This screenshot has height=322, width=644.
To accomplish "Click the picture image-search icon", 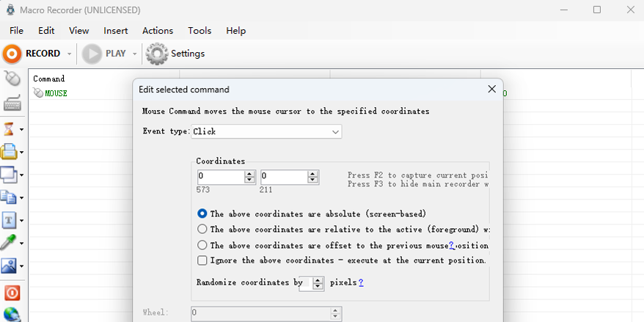I will point(9,266).
